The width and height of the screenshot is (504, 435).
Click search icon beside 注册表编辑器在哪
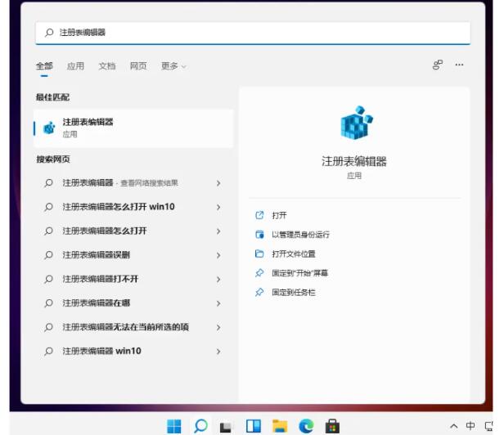48,303
